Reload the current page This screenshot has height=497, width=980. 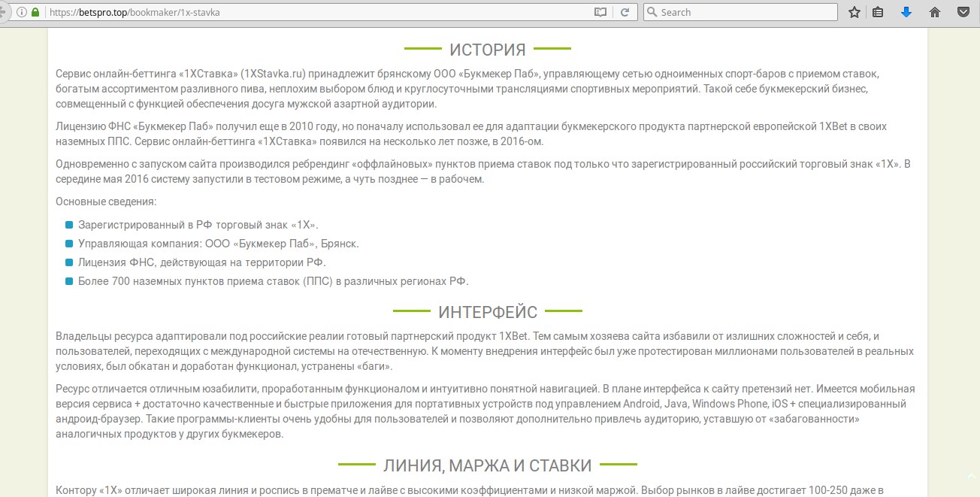pyautogui.click(x=625, y=12)
